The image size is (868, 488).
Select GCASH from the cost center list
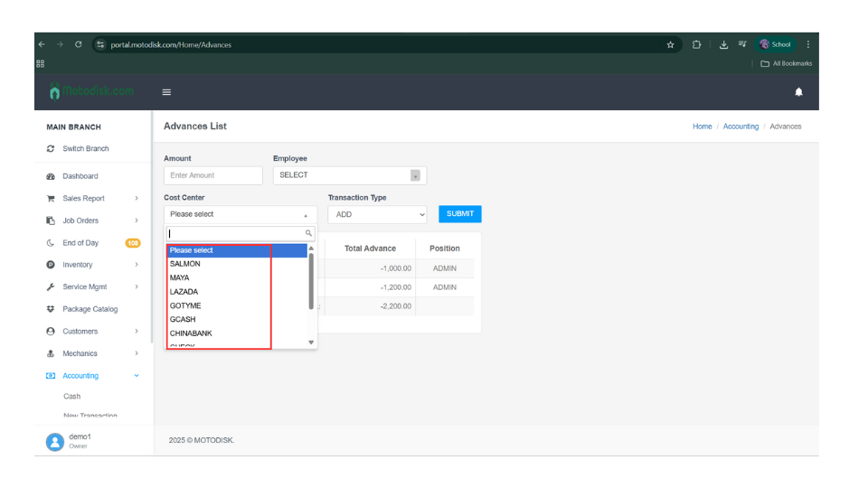point(183,320)
